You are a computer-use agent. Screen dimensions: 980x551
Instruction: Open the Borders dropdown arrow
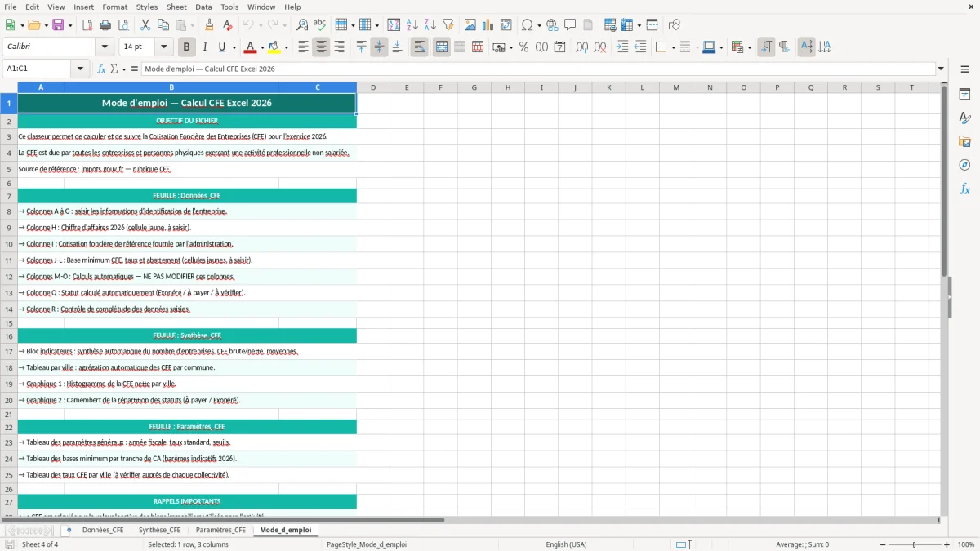[673, 47]
